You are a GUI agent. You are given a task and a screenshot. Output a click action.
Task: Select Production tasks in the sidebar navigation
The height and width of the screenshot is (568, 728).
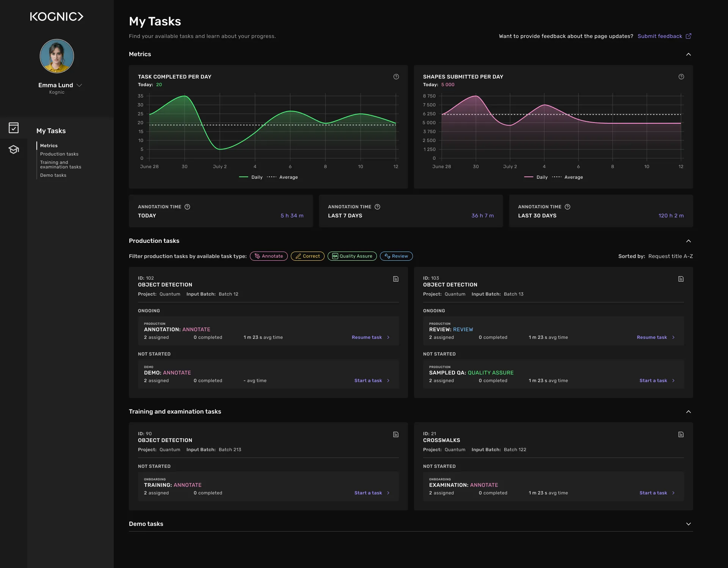(59, 154)
